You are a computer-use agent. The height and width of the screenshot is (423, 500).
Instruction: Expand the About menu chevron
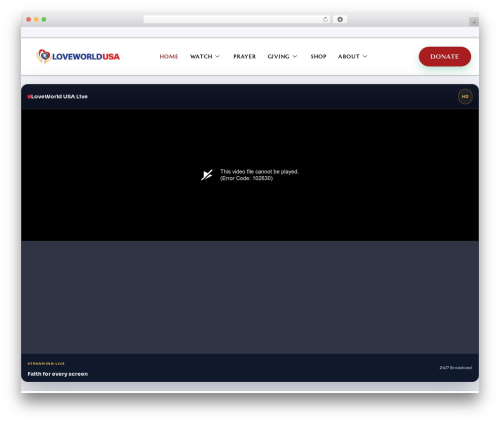click(365, 56)
